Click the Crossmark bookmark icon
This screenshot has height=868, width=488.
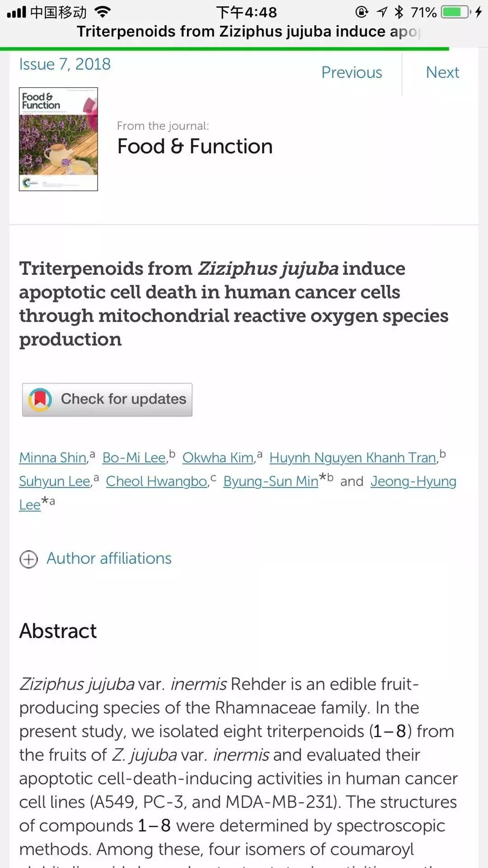[40, 400]
